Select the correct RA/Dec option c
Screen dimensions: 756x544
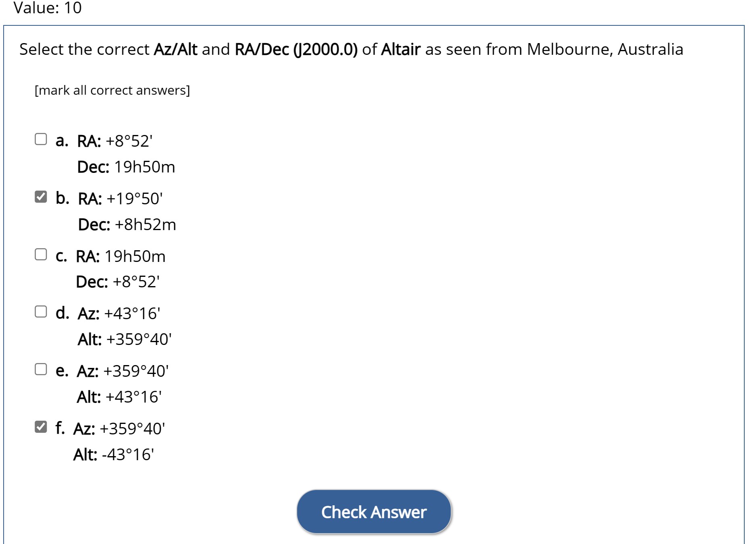[x=40, y=254]
